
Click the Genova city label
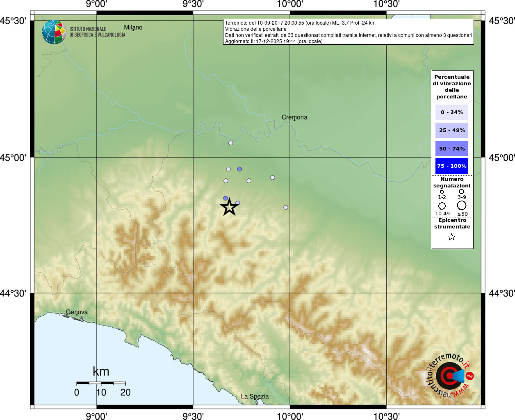77,312
